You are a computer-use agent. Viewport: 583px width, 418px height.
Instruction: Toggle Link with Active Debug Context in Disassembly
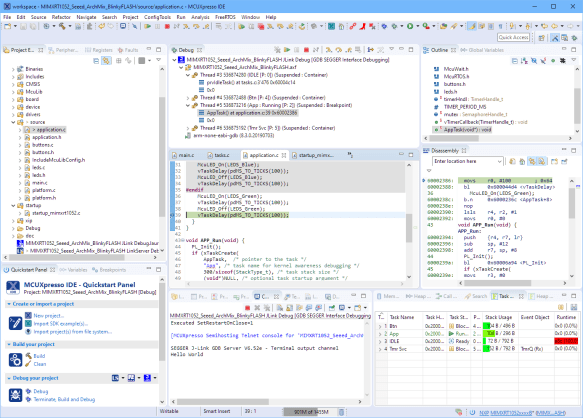pyautogui.click(x=532, y=161)
